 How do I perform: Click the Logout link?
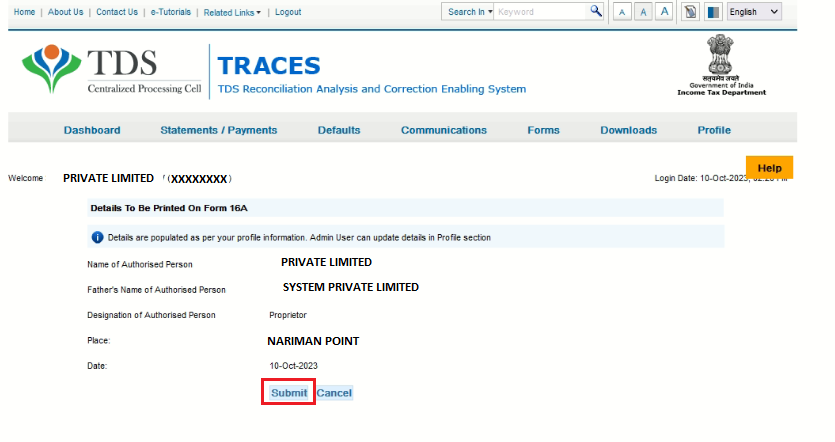[287, 12]
